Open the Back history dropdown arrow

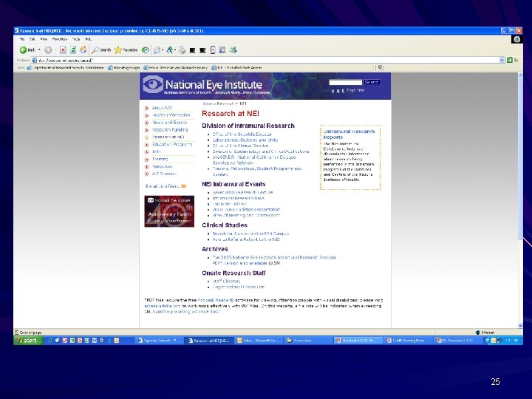(x=39, y=50)
